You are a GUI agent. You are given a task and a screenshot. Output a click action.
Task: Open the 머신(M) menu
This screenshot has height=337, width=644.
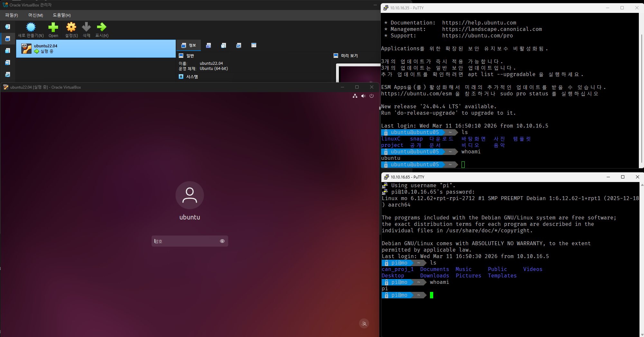point(36,15)
